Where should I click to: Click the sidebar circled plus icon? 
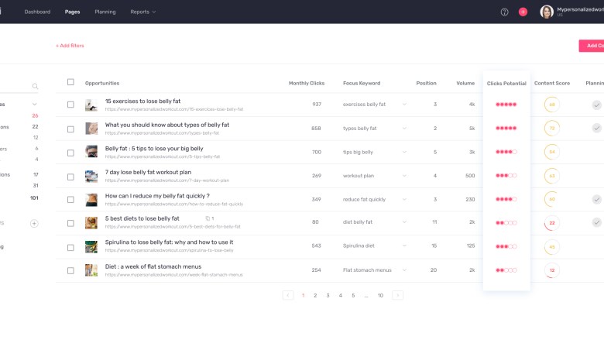click(x=34, y=223)
